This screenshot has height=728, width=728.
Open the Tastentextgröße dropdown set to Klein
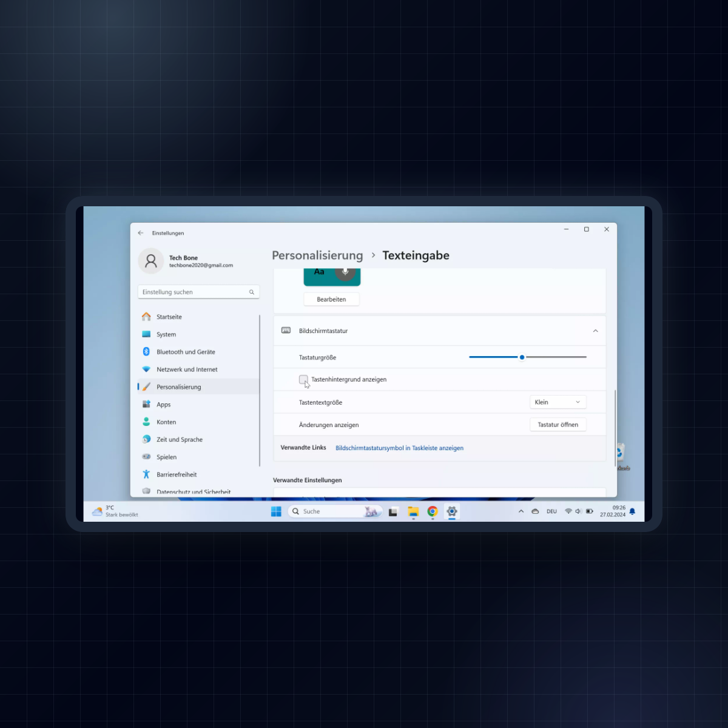pyautogui.click(x=558, y=402)
